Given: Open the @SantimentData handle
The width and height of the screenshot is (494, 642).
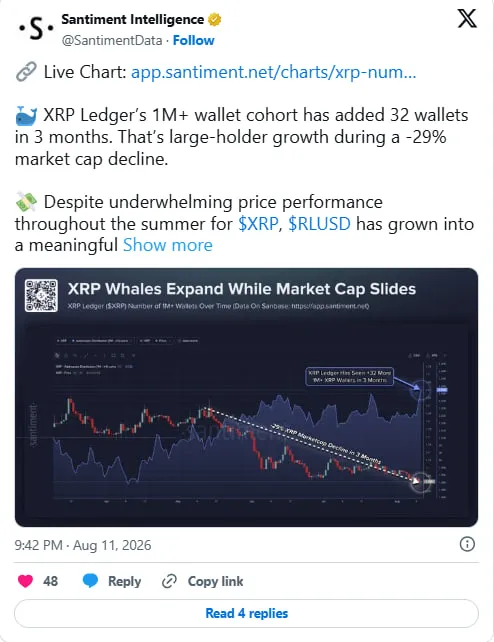Looking at the screenshot, I should [112, 40].
